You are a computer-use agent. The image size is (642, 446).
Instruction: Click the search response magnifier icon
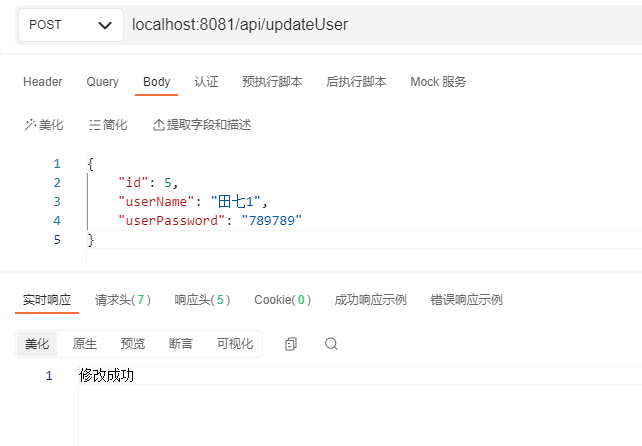pyautogui.click(x=331, y=344)
